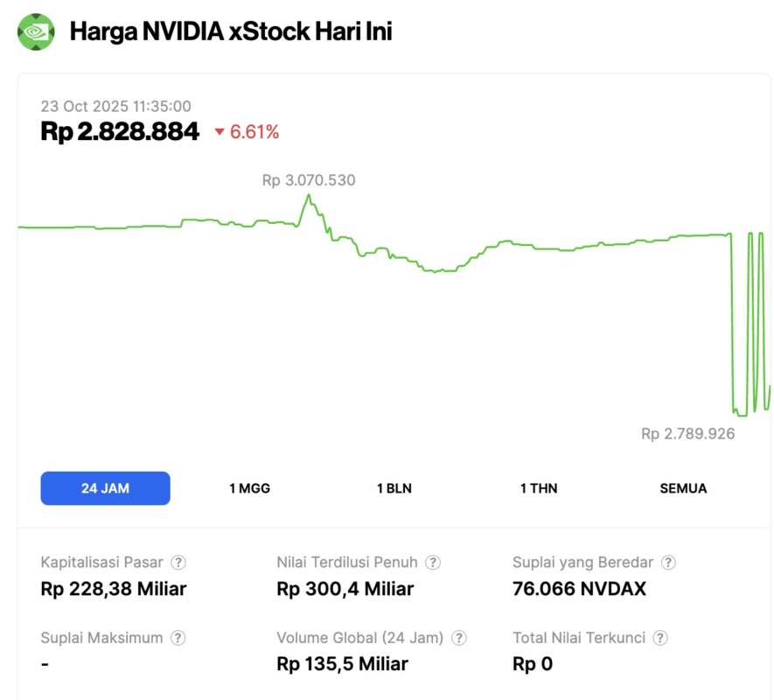Click question mark next to Suplai Maksimum

click(178, 638)
